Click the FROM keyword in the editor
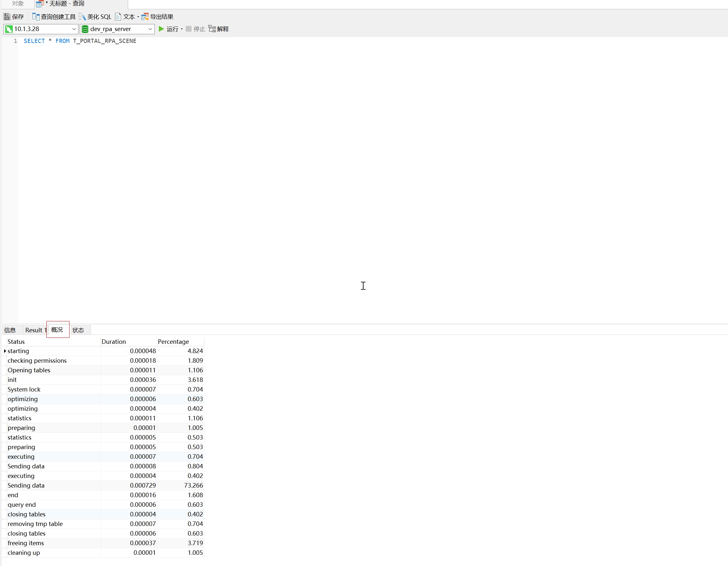 tap(62, 41)
